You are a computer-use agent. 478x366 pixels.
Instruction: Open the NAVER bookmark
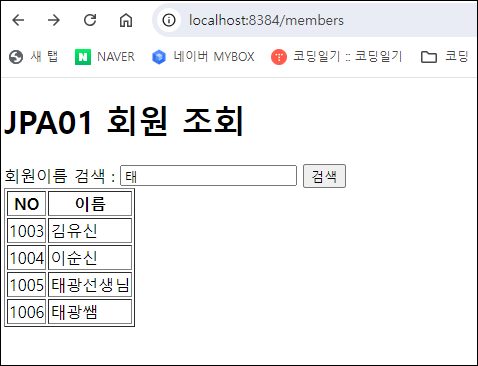[105, 56]
